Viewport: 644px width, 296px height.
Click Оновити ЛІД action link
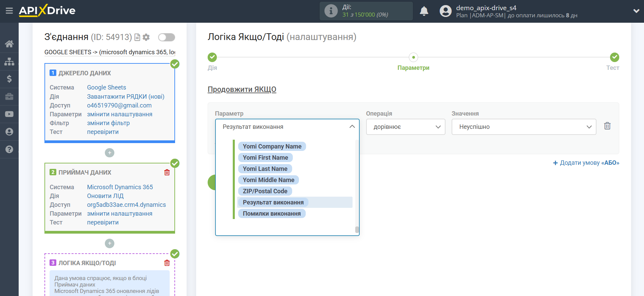(105, 196)
